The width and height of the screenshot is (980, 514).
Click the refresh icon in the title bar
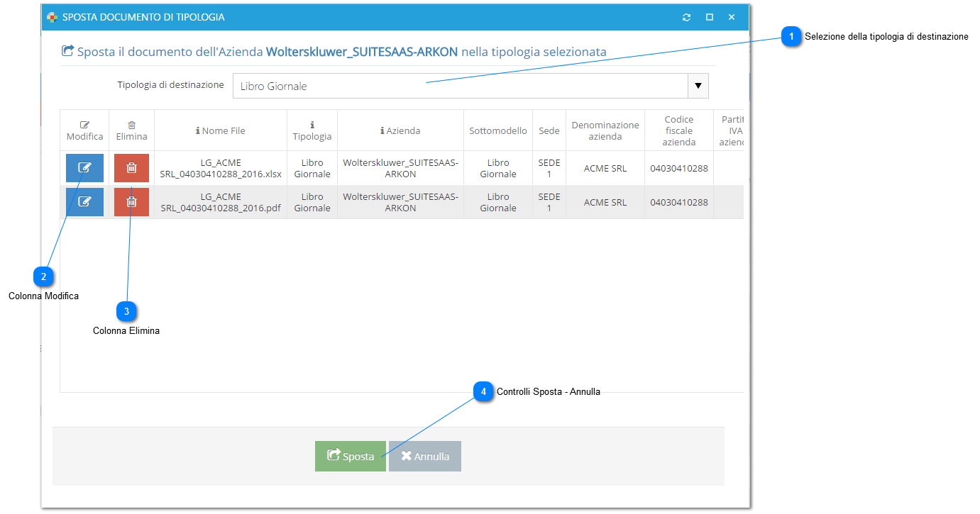coord(686,17)
